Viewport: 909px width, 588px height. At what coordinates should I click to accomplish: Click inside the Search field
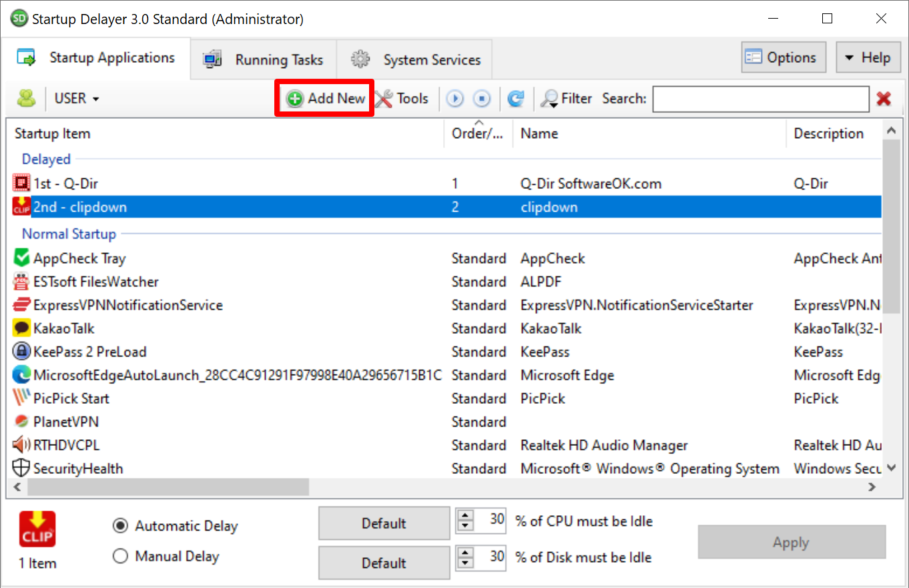click(761, 99)
